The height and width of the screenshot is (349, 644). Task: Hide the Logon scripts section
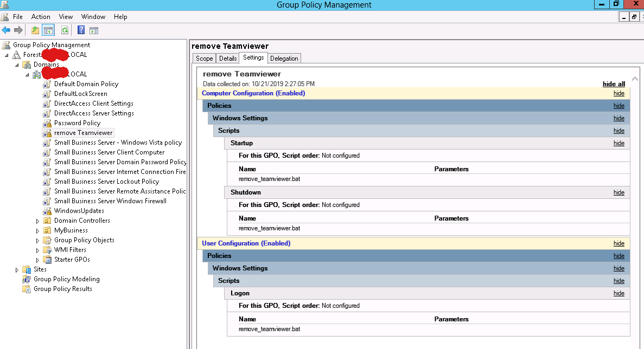pos(619,293)
